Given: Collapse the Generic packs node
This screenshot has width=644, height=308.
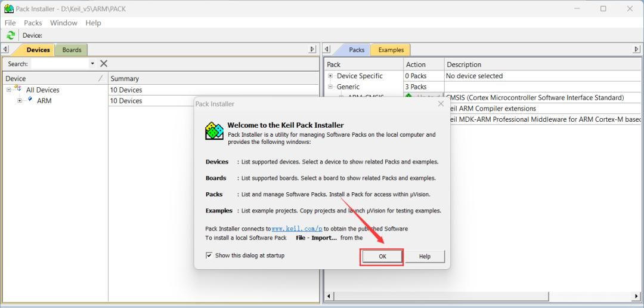Looking at the screenshot, I should 330,87.
